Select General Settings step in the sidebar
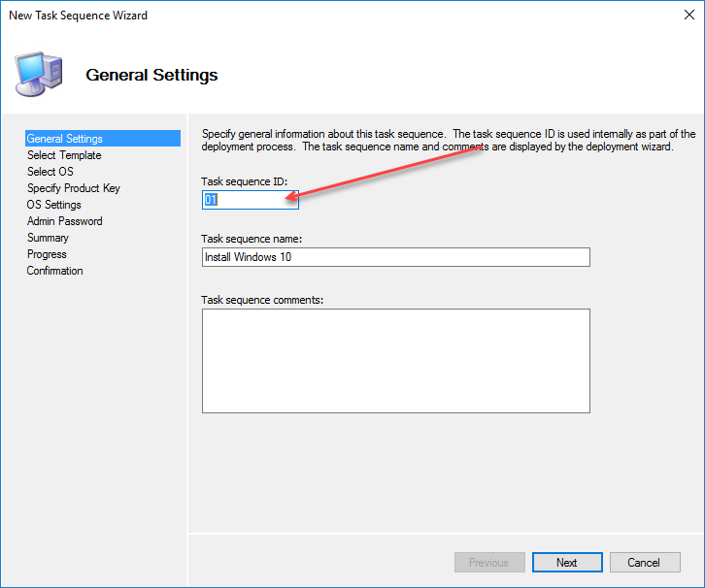Screen dimensions: 705x588 (65, 139)
